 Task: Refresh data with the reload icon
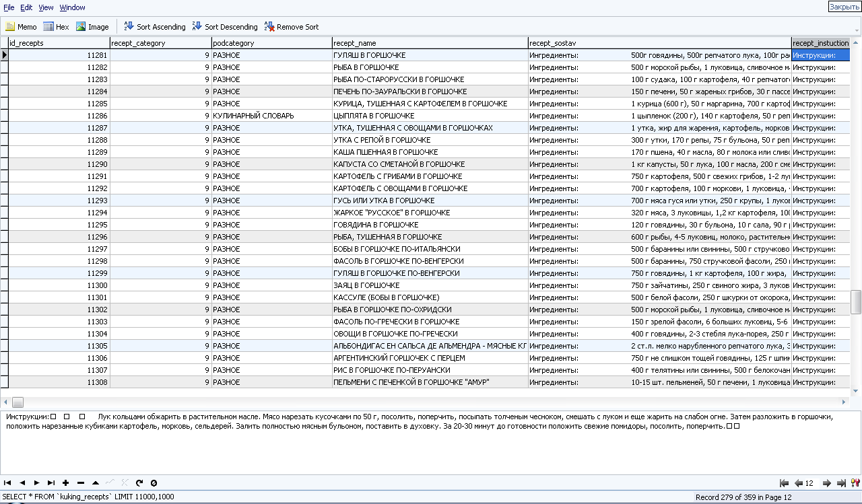pyautogui.click(x=139, y=482)
